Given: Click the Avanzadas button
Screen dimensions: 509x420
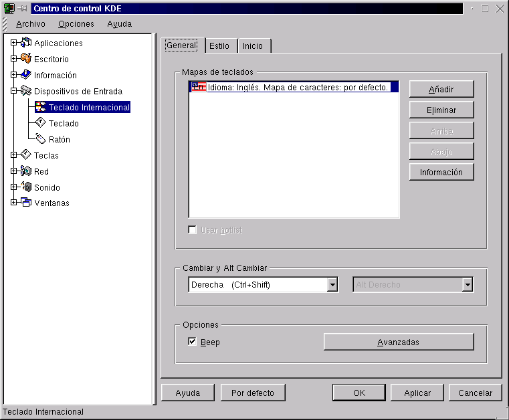Looking at the screenshot, I should (x=398, y=342).
